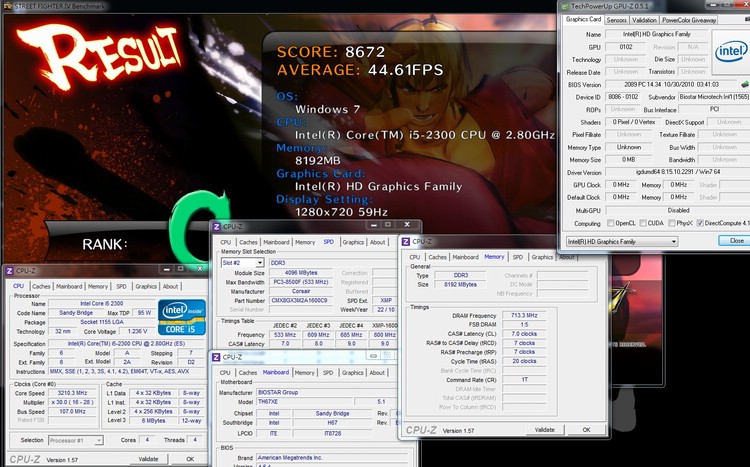Click the Street Fighter IV Benchmark title bar icon

click(x=7, y=6)
